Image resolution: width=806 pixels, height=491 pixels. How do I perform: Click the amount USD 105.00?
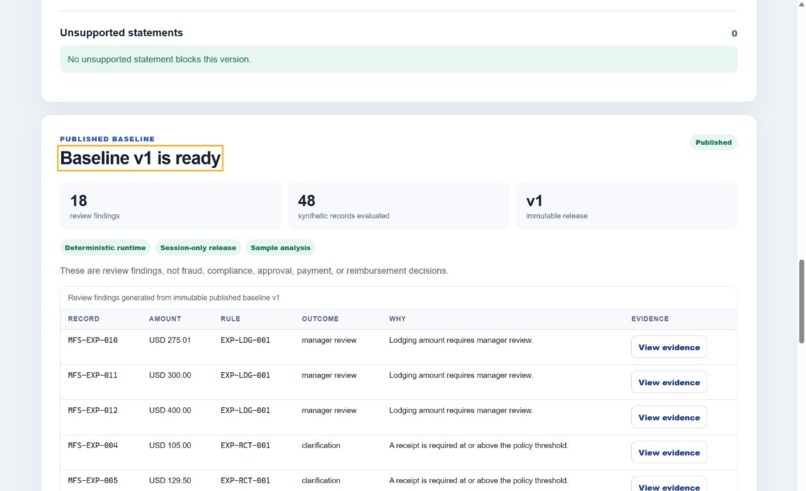point(170,445)
